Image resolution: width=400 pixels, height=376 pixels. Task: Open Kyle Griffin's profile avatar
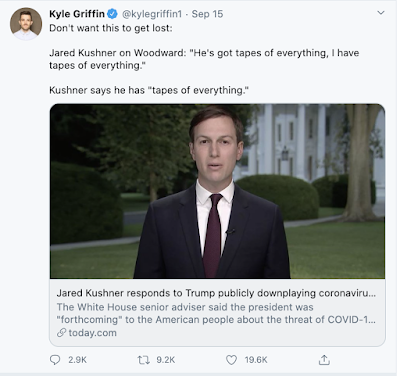tap(26, 24)
